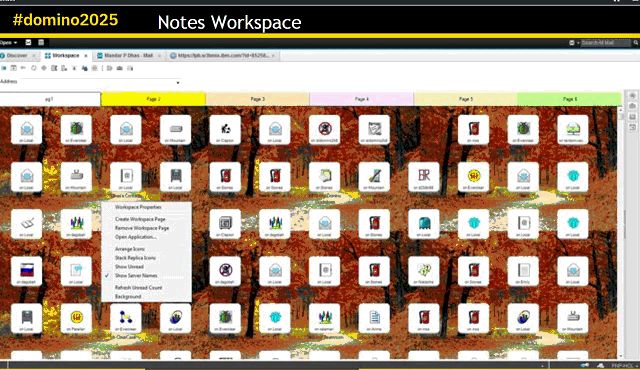The height and width of the screenshot is (370, 640).
Task: Close the Workspace tab
Action: (86, 56)
